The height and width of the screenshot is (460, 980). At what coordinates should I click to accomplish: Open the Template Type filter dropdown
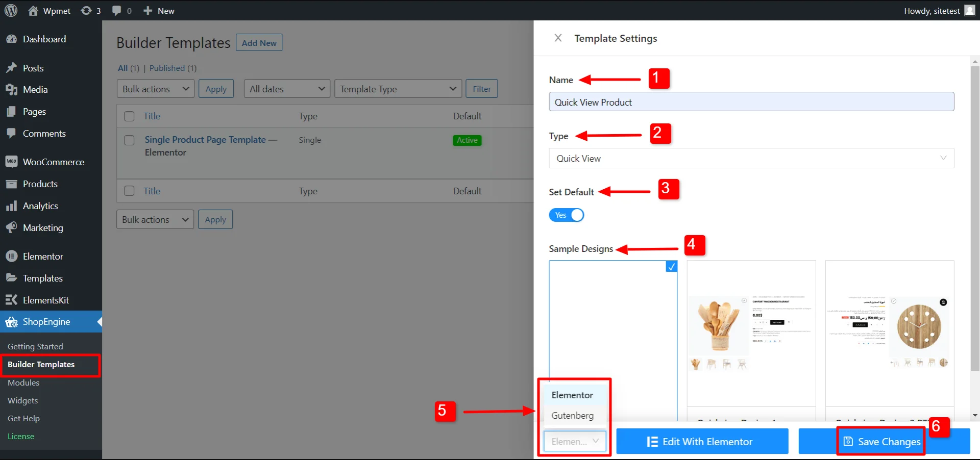pos(398,89)
